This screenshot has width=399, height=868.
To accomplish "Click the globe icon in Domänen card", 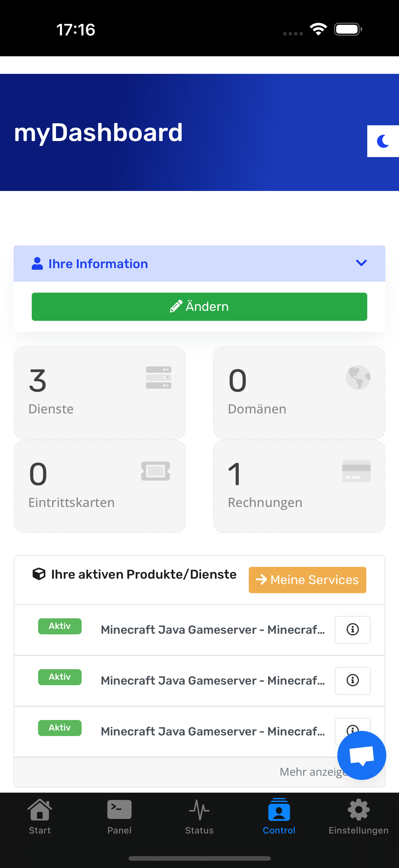I will click(x=358, y=377).
